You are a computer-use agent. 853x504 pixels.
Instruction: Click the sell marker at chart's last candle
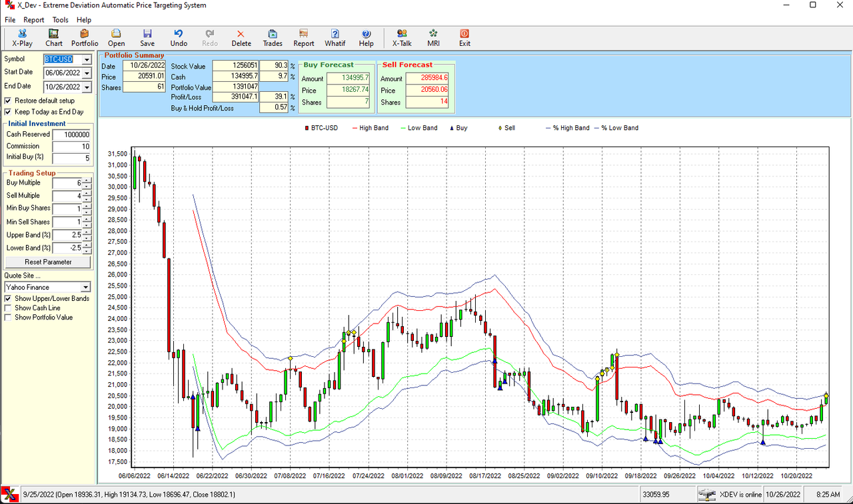827,395
